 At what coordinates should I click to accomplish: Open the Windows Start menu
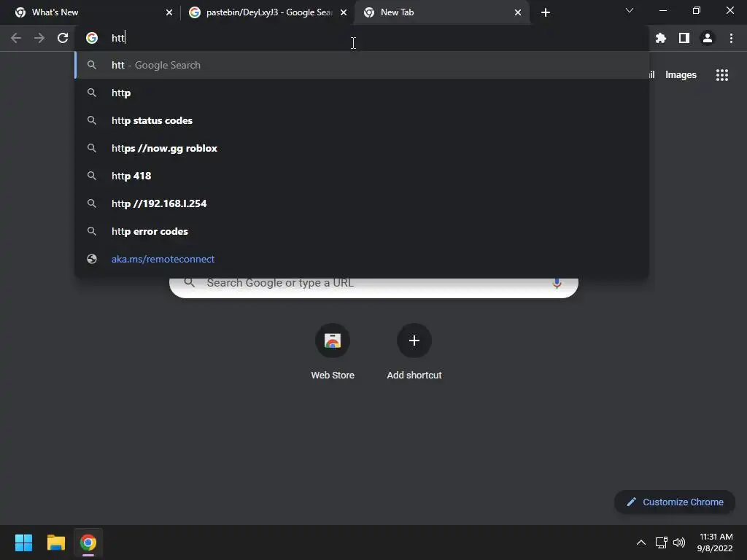24,542
